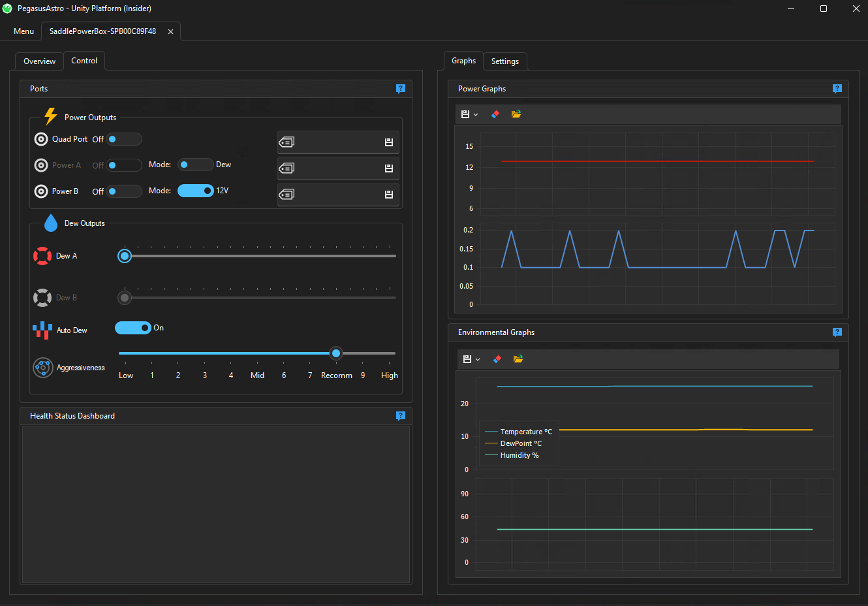Image resolution: width=868 pixels, height=606 pixels.
Task: Toggle the Quad Port power switch
Action: click(x=124, y=139)
